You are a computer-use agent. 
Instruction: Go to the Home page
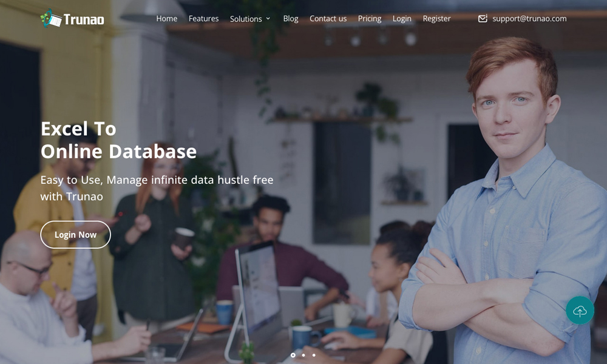[x=166, y=18]
